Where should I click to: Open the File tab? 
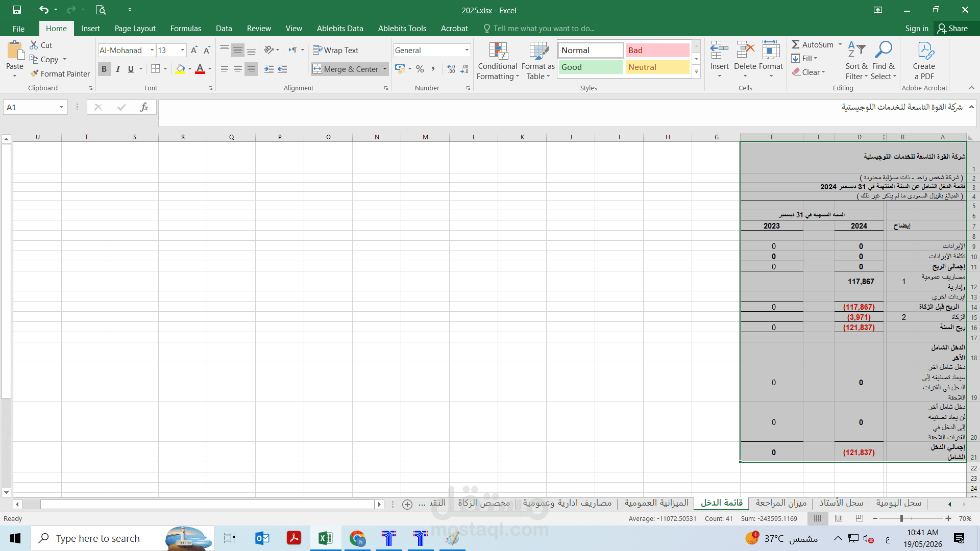coord(18,29)
